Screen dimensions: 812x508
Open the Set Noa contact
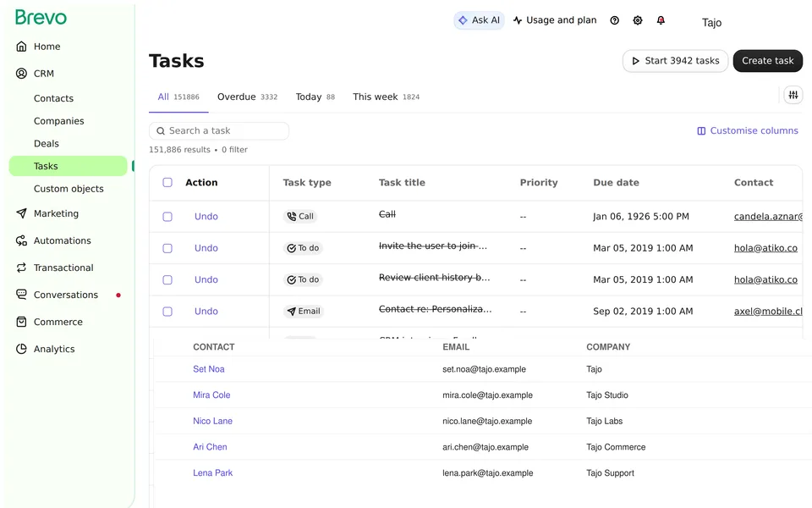coord(209,369)
